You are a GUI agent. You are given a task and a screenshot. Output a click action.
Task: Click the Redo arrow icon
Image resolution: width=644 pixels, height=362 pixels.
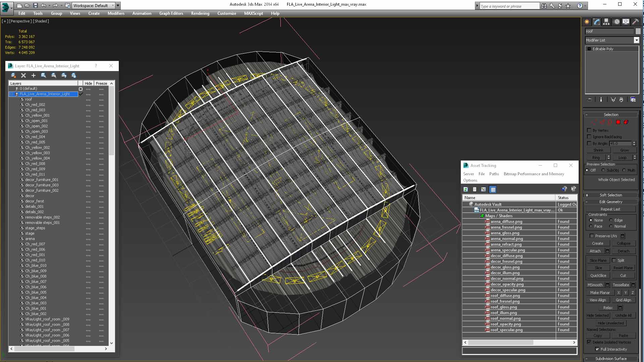55,5
